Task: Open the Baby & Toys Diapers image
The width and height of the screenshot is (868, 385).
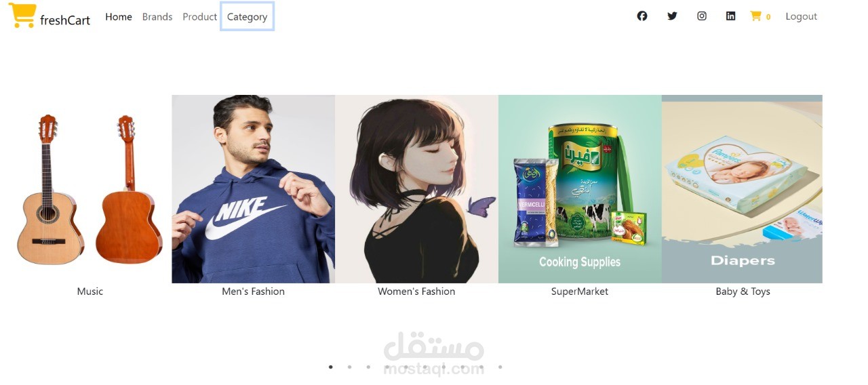Action: coord(742,189)
